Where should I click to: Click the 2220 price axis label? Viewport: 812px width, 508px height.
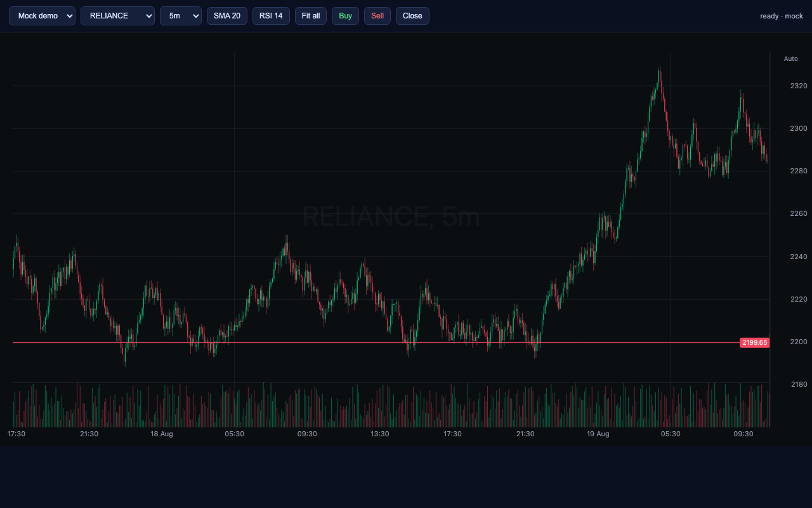tap(799, 299)
